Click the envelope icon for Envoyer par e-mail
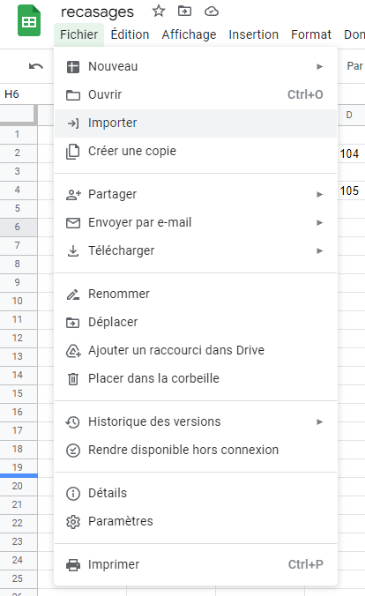Viewport: 365px width, 596px height. point(73,223)
